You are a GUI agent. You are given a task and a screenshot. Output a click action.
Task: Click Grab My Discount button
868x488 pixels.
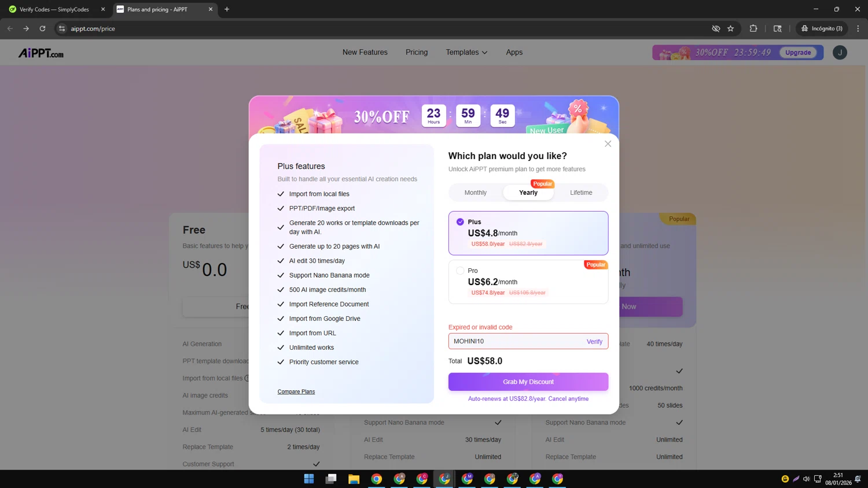coord(528,382)
